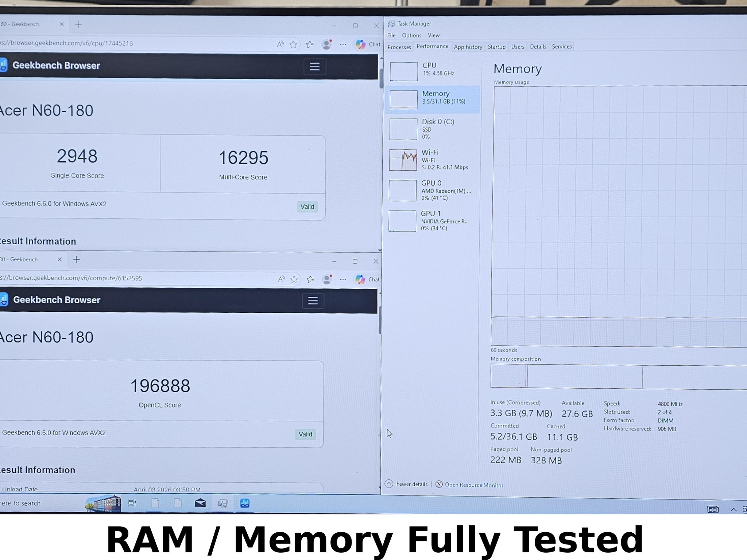The height and width of the screenshot is (560, 747).
Task: Click the Memory usage graph in Task Manager
Action: pos(619,216)
